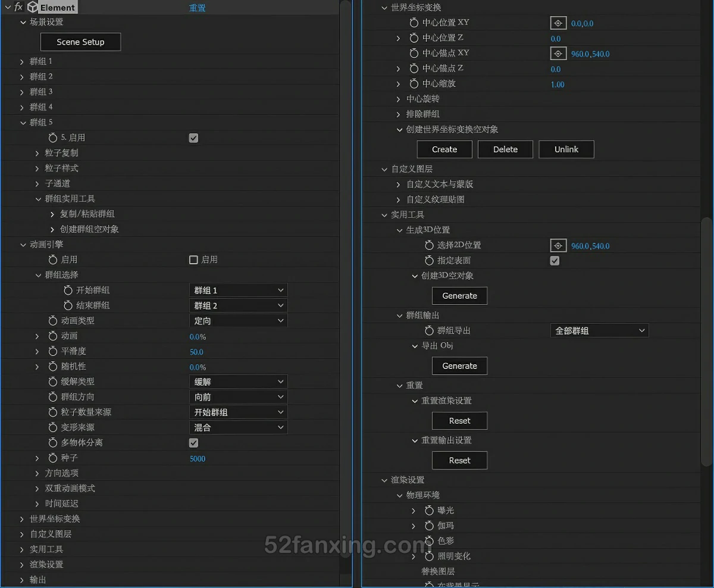714x588 pixels.
Task: Open the 结束群组 dropdown
Action: tap(238, 305)
